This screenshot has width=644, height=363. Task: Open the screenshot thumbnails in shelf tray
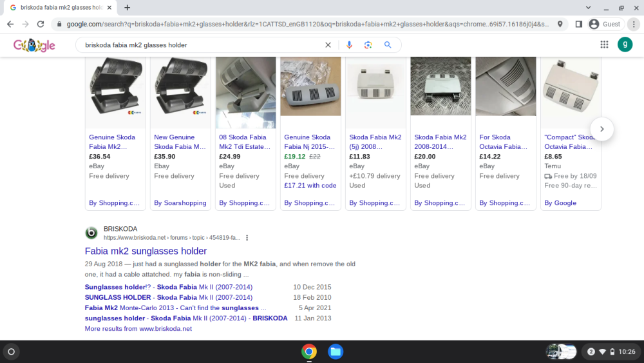(561, 351)
